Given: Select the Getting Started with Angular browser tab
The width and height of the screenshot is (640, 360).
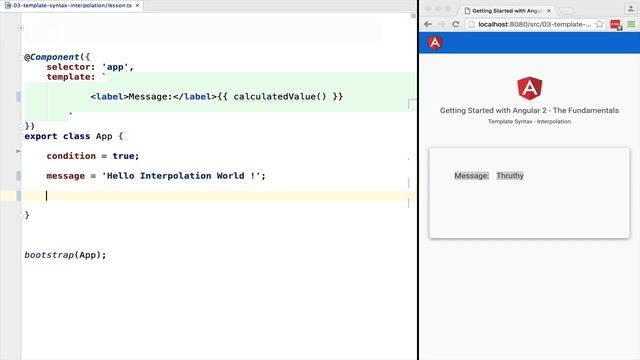Looking at the screenshot, I should 508,11.
